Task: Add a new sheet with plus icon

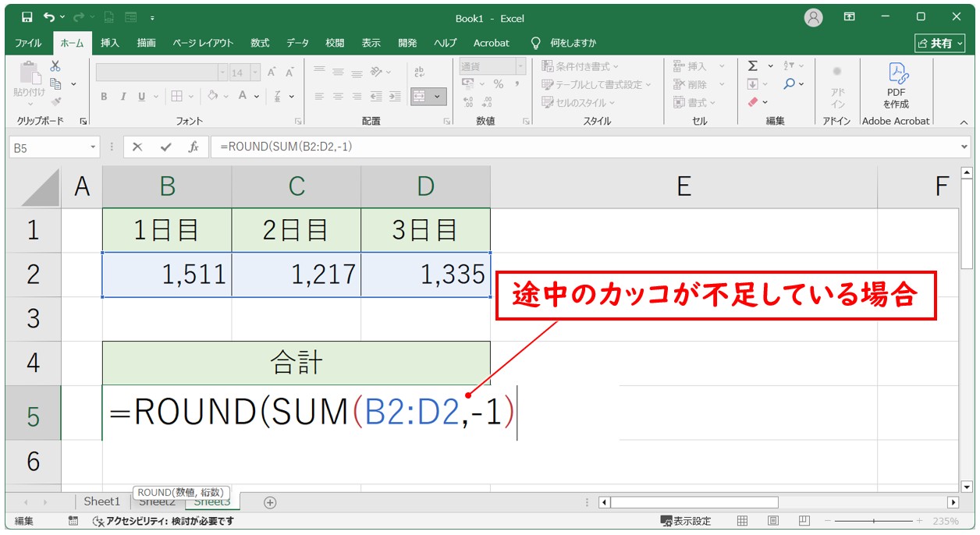Action: pos(270,502)
